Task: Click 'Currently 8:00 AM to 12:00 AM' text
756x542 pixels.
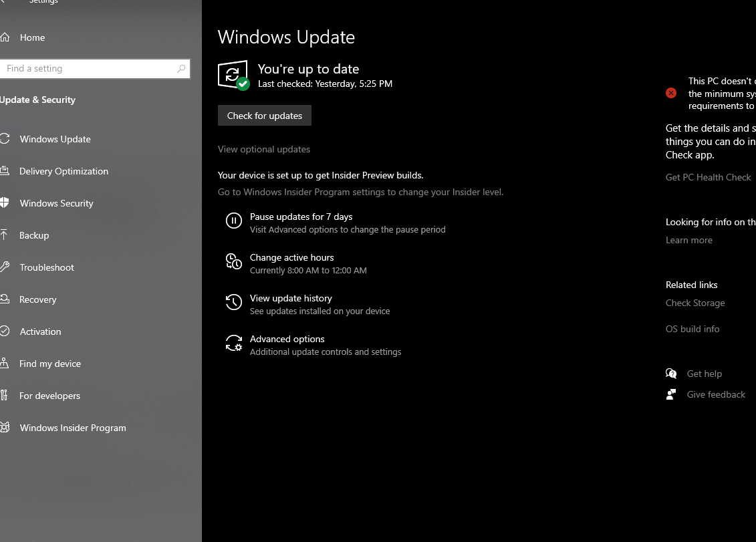Action: click(x=308, y=271)
